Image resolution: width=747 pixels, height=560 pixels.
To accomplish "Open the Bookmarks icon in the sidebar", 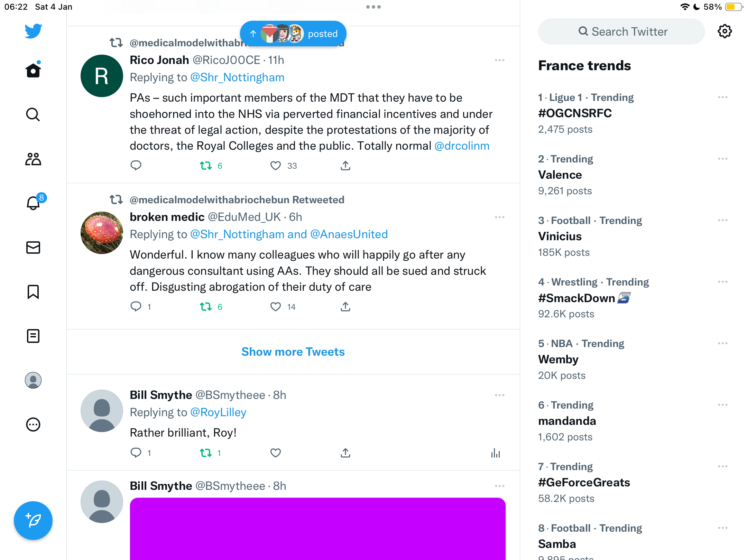I will point(33,292).
